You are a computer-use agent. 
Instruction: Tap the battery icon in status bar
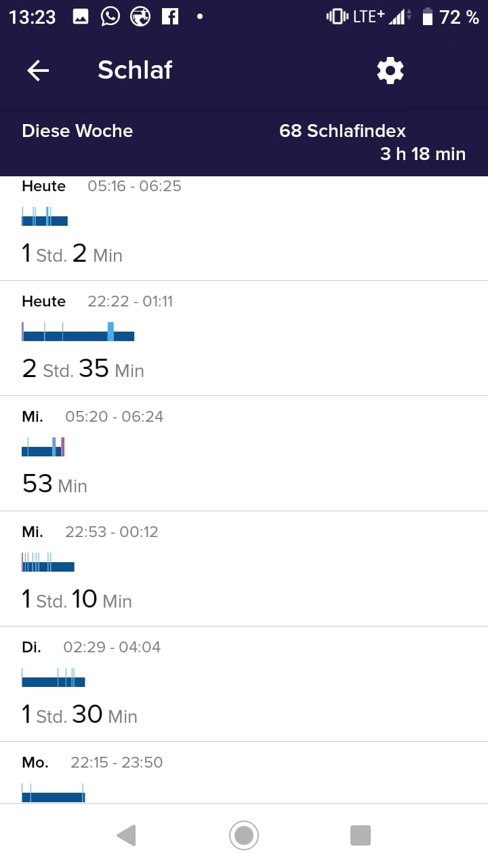click(427, 17)
